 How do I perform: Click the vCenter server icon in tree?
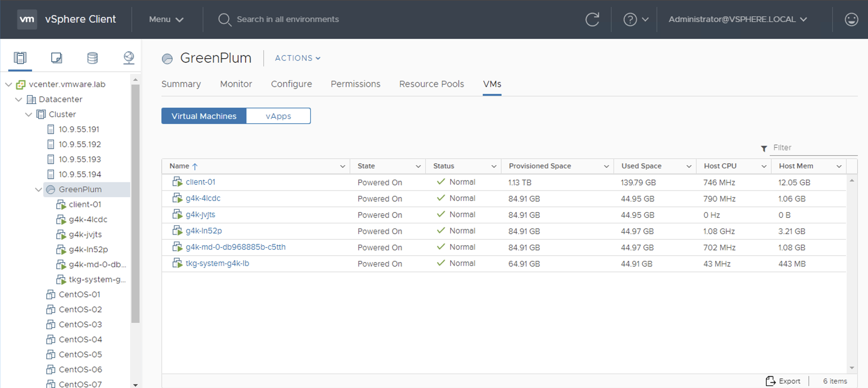pos(21,84)
